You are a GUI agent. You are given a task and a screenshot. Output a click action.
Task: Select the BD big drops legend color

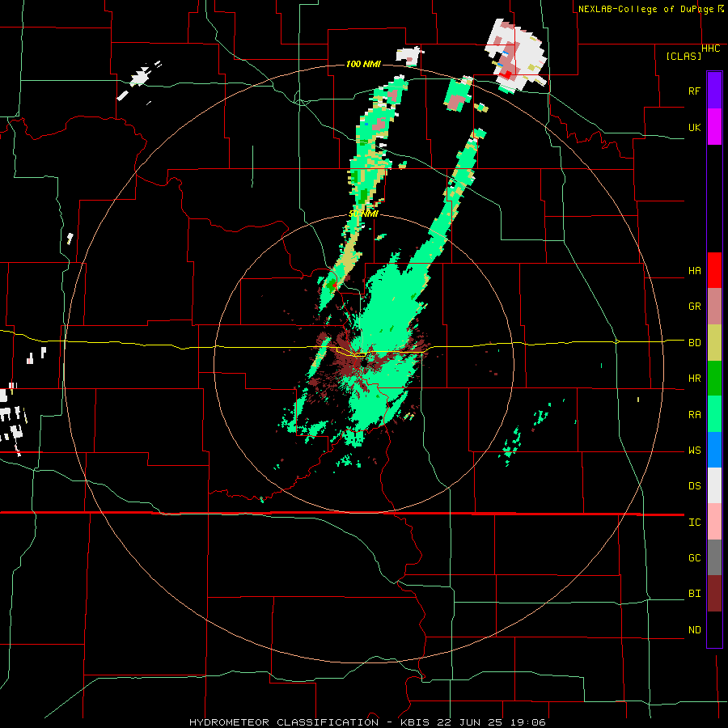click(x=714, y=343)
